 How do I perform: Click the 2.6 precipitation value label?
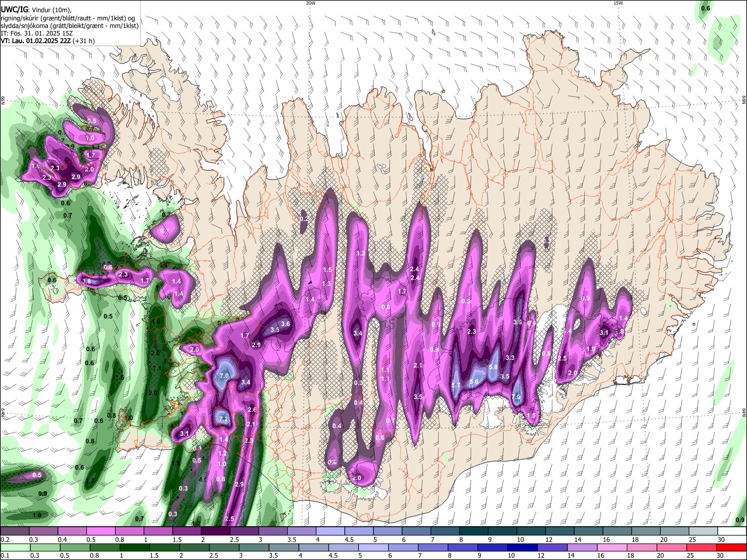252,409
